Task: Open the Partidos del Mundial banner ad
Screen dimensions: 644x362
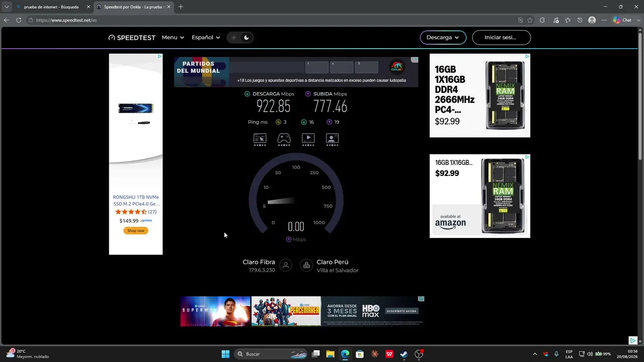Action: click(x=296, y=72)
